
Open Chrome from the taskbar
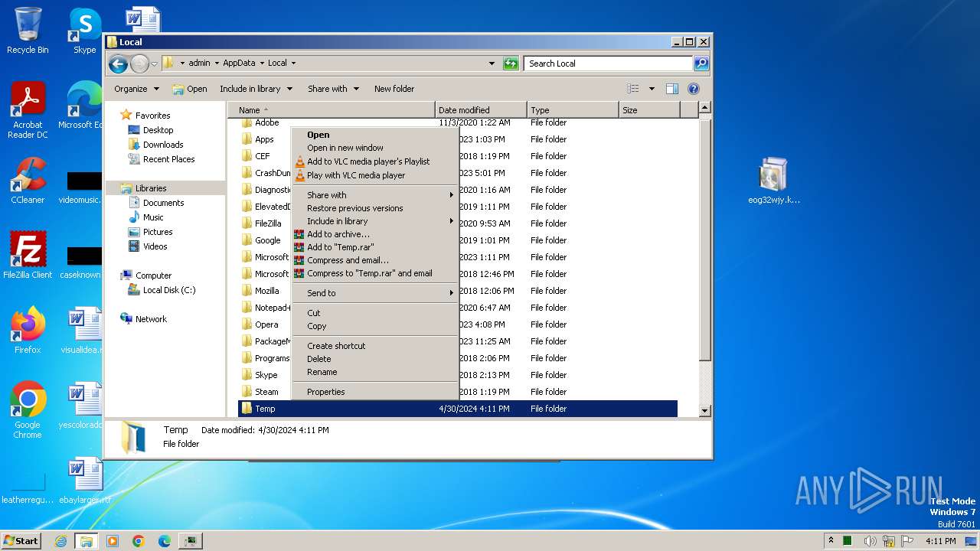[x=139, y=541]
